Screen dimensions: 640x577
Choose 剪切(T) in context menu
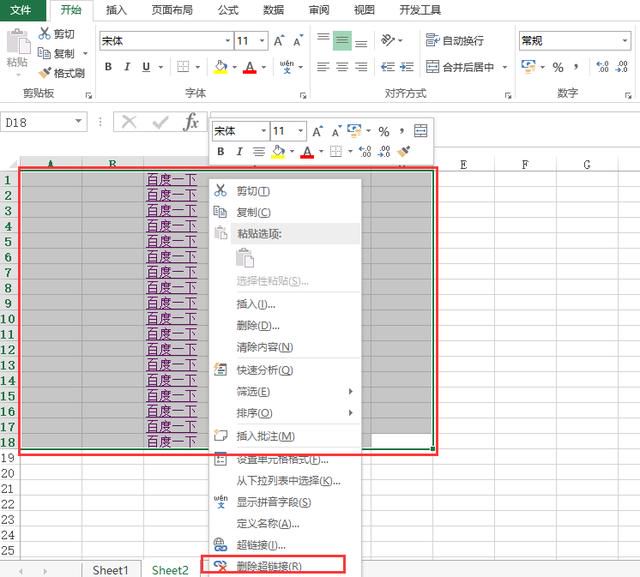(285, 191)
